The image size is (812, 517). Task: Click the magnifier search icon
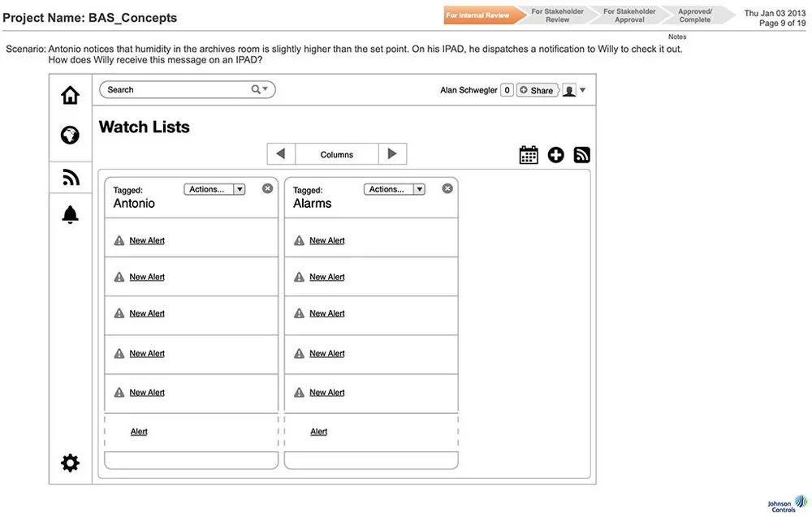coord(256,89)
